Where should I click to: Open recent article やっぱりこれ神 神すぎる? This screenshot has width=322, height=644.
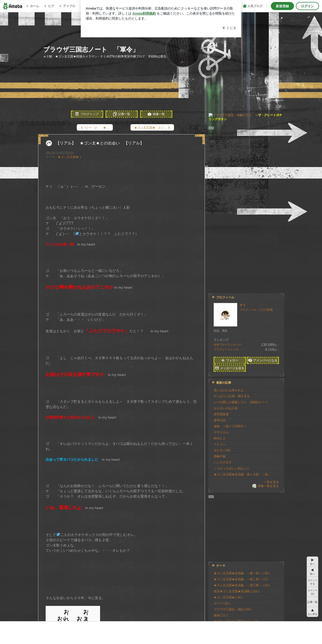[x=231, y=396]
